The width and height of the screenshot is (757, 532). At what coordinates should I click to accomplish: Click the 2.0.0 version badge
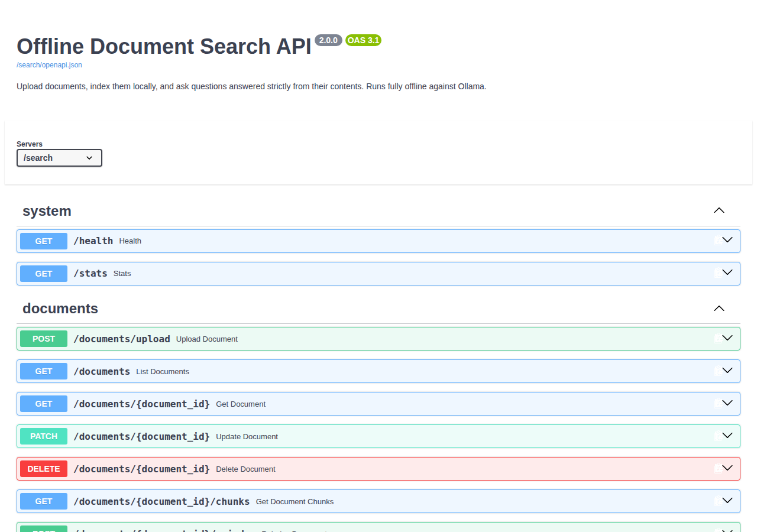328,40
